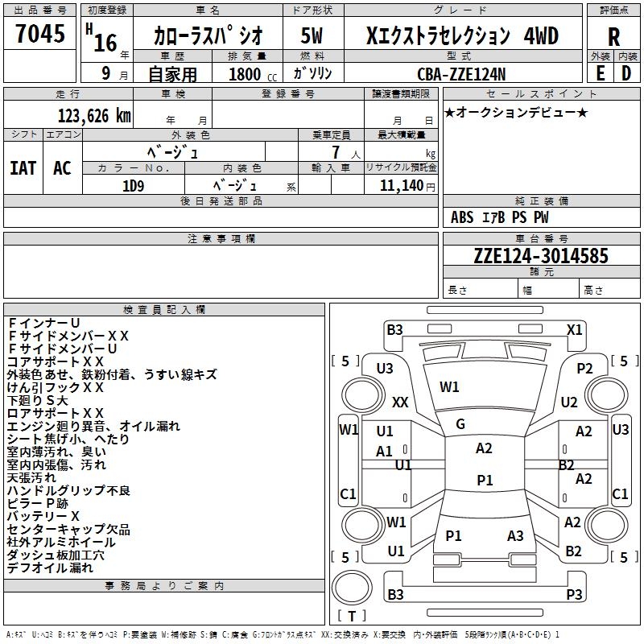Click the door type value 5W

coord(312,35)
